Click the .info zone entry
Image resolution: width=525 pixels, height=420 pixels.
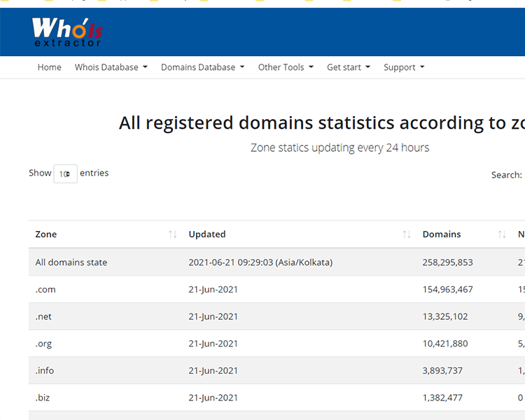point(45,370)
